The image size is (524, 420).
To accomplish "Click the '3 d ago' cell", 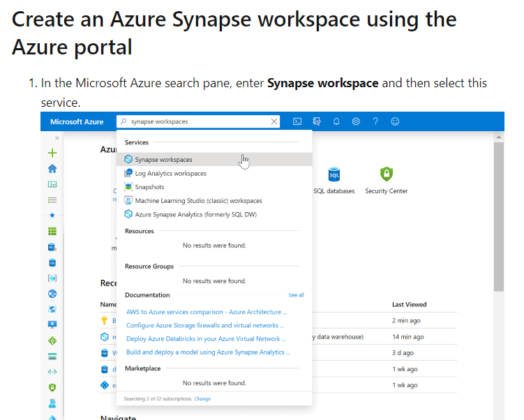I will [x=403, y=352].
